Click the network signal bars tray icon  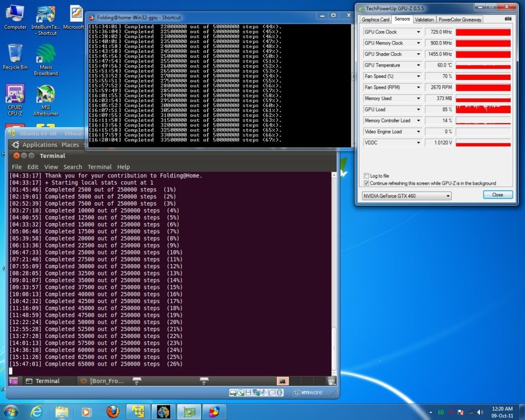pos(471,412)
